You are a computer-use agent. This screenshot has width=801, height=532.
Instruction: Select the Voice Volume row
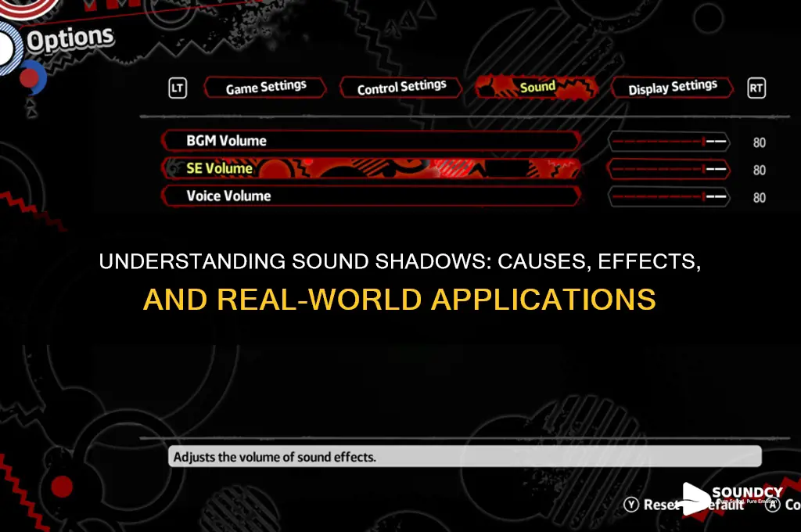372,196
